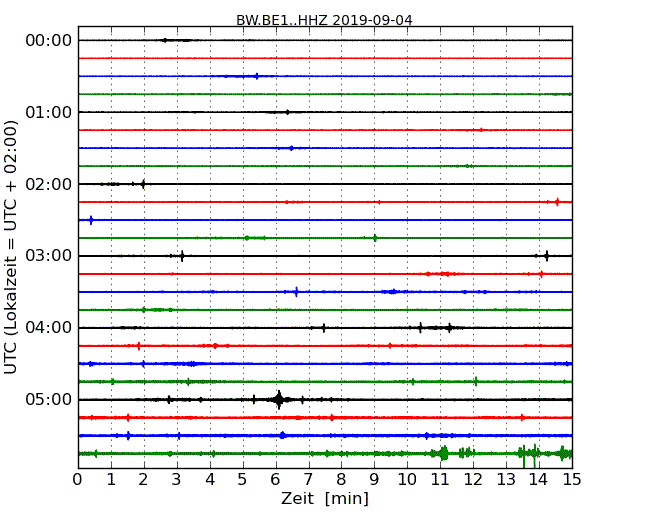Click the black spike near minute 14 on 03:00 trace
650x520 pixels.
point(547,256)
